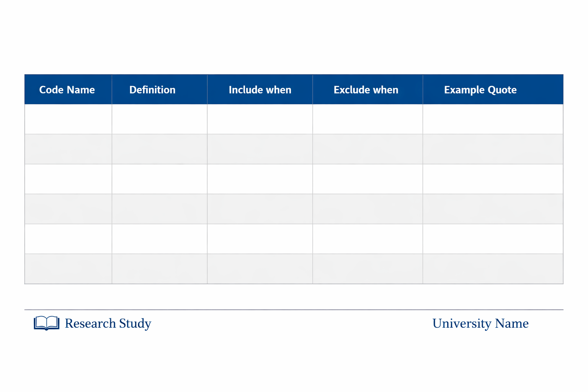Select the Include when column header
This screenshot has height=392, width=588.
point(260,90)
